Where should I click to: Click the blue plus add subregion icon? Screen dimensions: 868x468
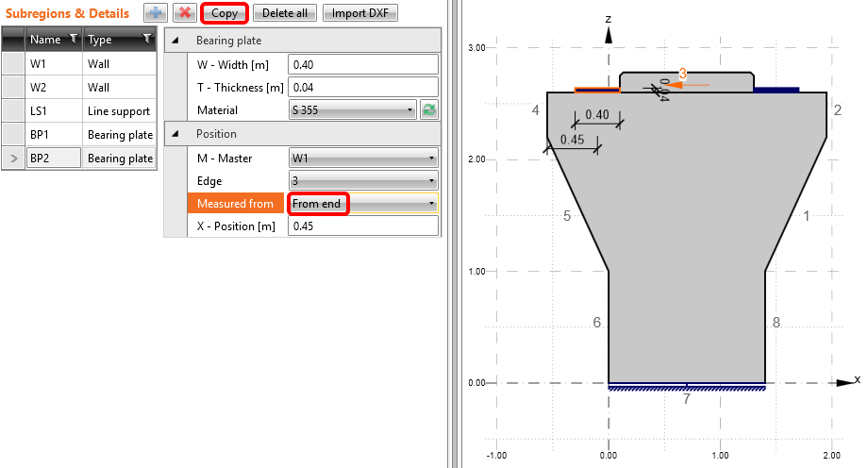(156, 13)
